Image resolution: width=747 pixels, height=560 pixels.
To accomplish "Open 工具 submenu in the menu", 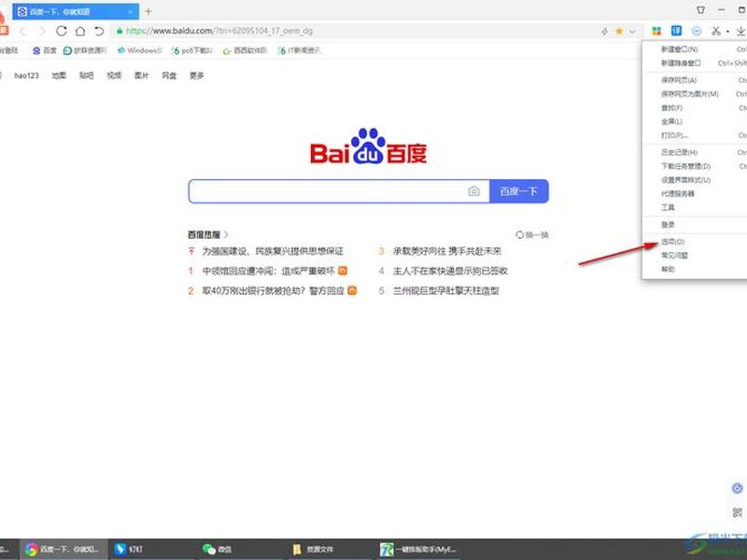I will [x=696, y=207].
